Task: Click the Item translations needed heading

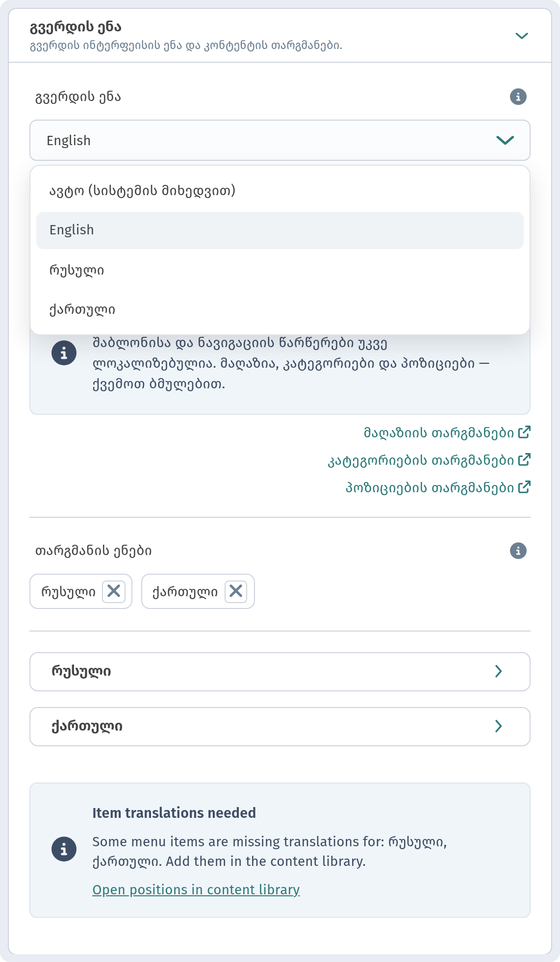Action: coord(174,813)
